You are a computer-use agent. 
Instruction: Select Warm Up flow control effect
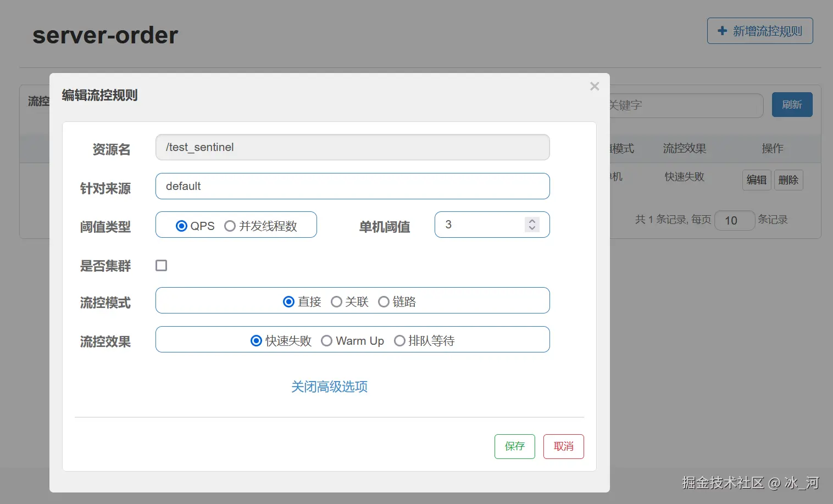click(x=326, y=340)
